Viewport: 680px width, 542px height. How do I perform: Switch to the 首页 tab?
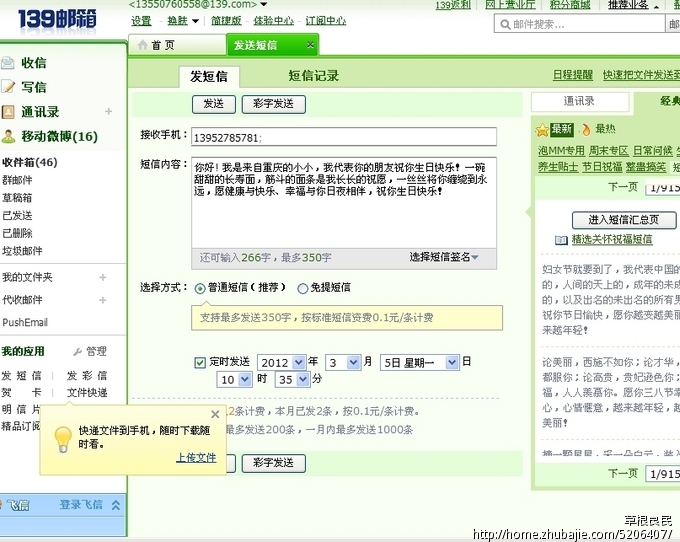pos(177,45)
